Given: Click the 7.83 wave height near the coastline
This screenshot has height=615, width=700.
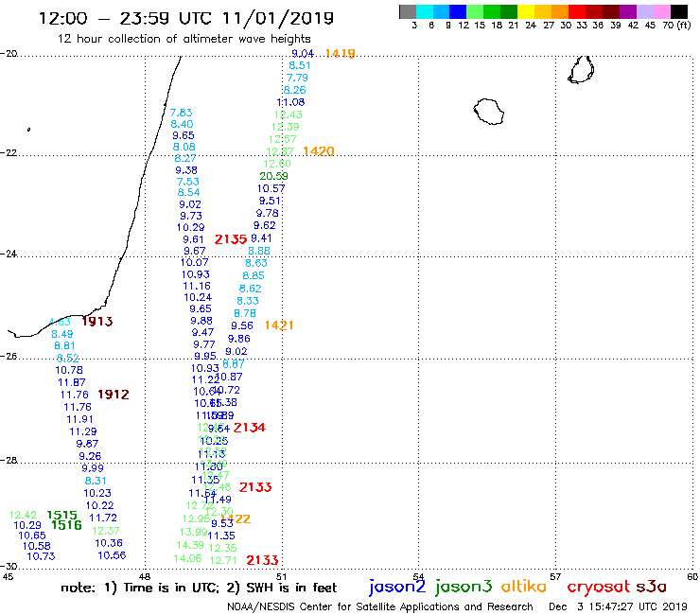Looking at the screenshot, I should point(181,113).
